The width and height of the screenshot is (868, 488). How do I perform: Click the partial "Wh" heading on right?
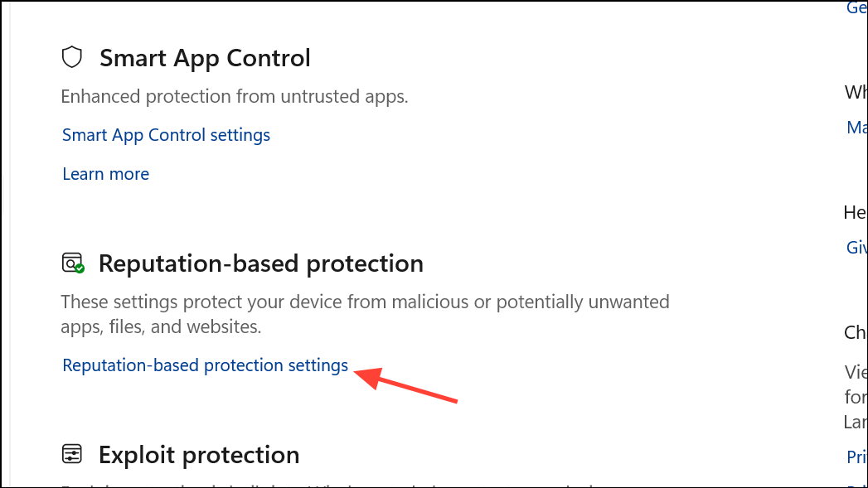pos(856,92)
